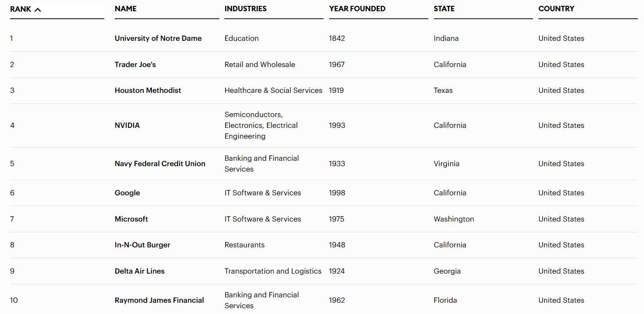Viewport: 644px width, 314px height.
Task: Sort by Industries column header
Action: [245, 9]
